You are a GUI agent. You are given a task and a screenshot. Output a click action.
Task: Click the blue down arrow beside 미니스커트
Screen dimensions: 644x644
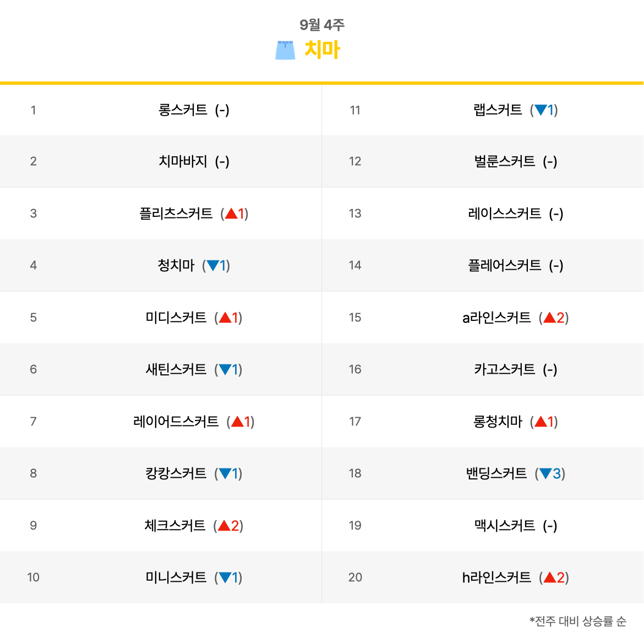click(225, 578)
